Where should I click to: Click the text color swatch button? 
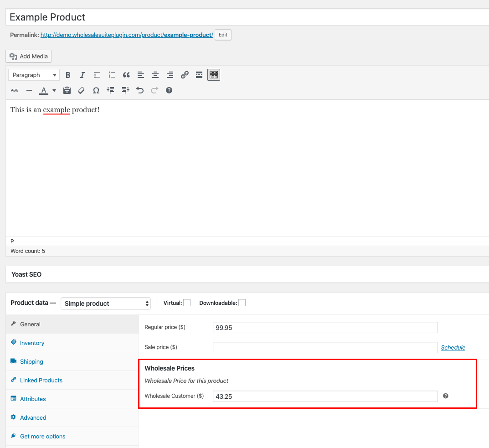point(44,91)
